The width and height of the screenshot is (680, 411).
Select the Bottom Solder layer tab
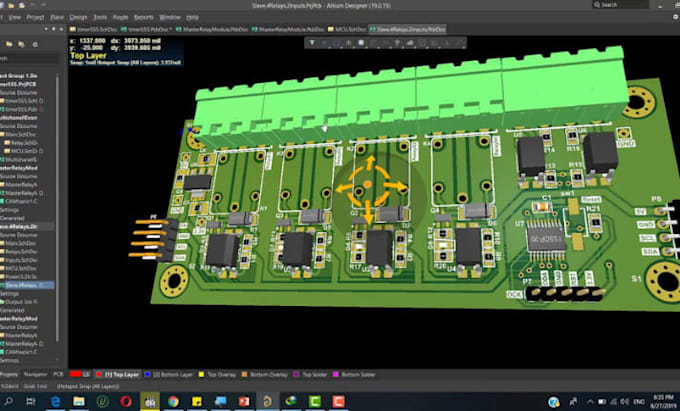pos(354,375)
